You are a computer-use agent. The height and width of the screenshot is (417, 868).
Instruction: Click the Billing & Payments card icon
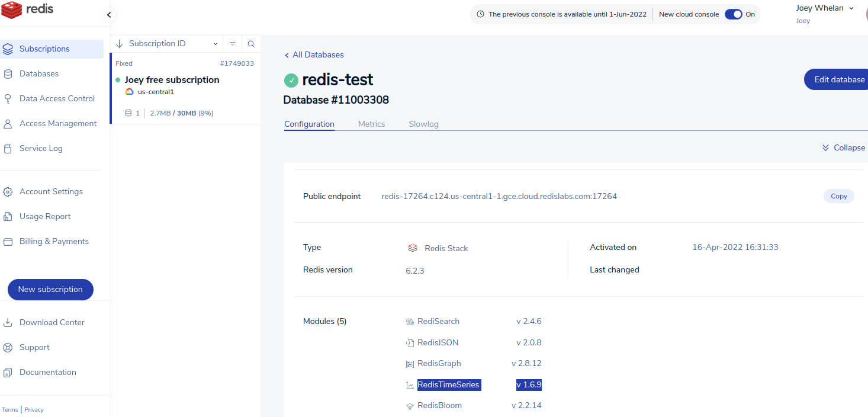[8, 242]
